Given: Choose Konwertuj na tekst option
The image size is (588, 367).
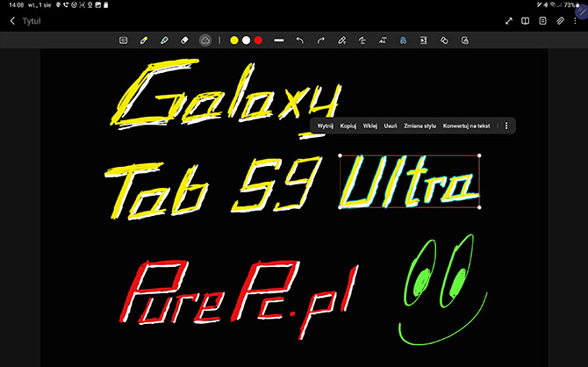Looking at the screenshot, I should [x=467, y=126].
